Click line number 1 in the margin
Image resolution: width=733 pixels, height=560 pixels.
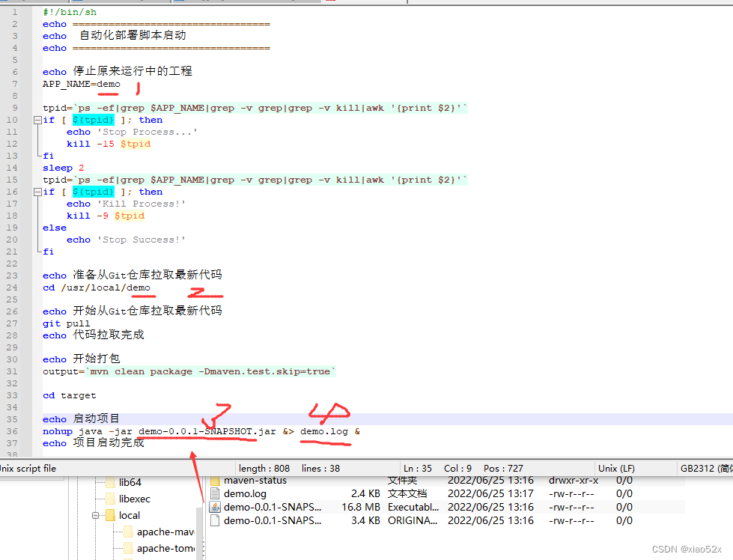coord(15,12)
